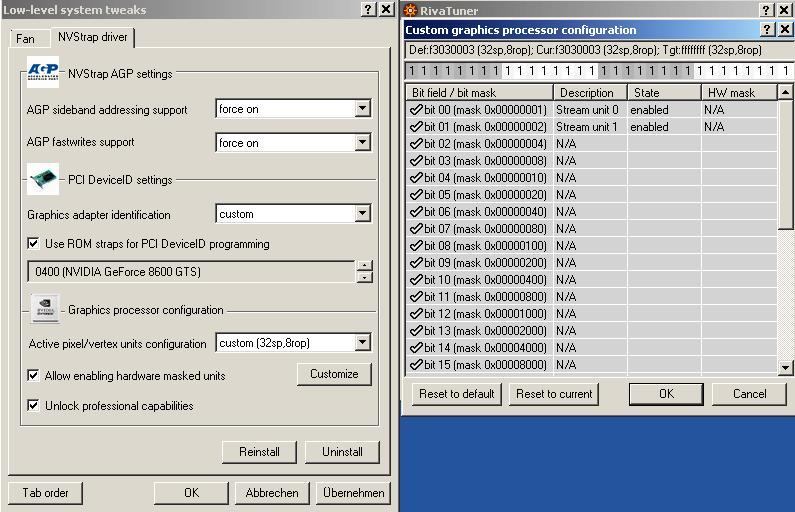The image size is (795, 512).
Task: Uncheck Unlock professional capabilities
Action: (x=33, y=406)
